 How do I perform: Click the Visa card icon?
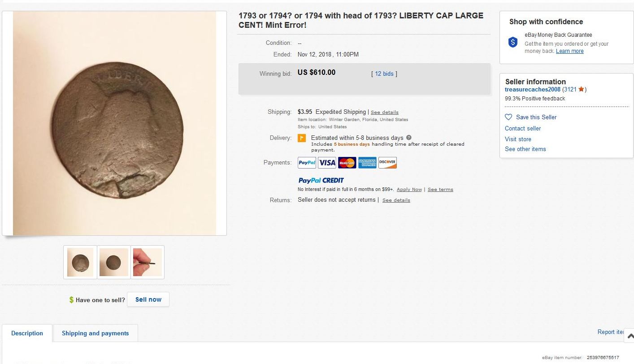327,163
